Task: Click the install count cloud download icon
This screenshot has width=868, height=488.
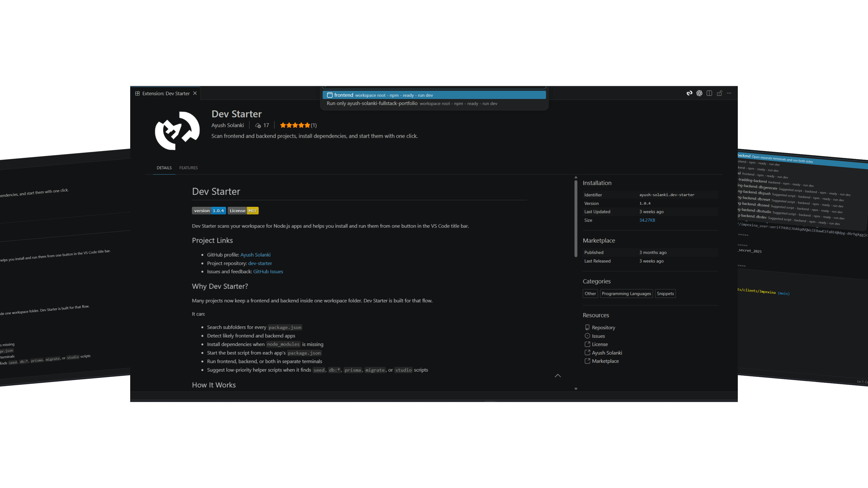Action: coord(258,126)
